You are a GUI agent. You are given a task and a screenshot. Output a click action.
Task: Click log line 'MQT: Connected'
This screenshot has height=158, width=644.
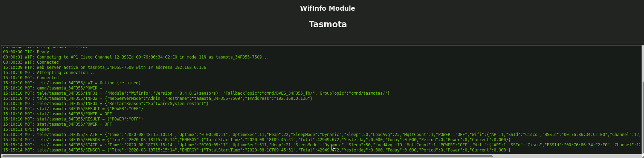pyautogui.click(x=31, y=78)
